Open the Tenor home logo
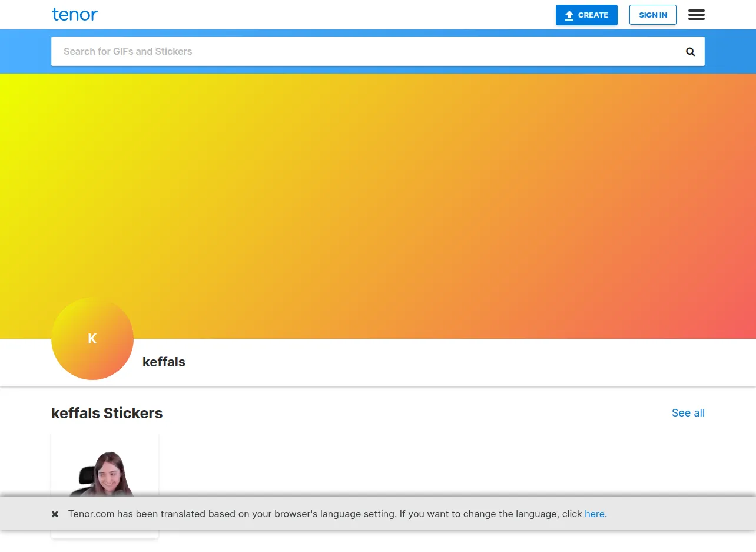 pyautogui.click(x=75, y=15)
